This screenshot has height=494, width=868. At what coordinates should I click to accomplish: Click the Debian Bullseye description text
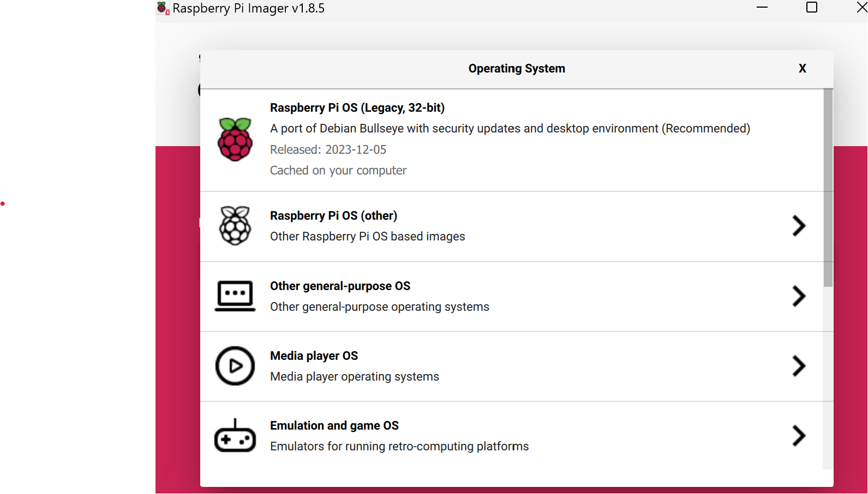[x=510, y=129]
